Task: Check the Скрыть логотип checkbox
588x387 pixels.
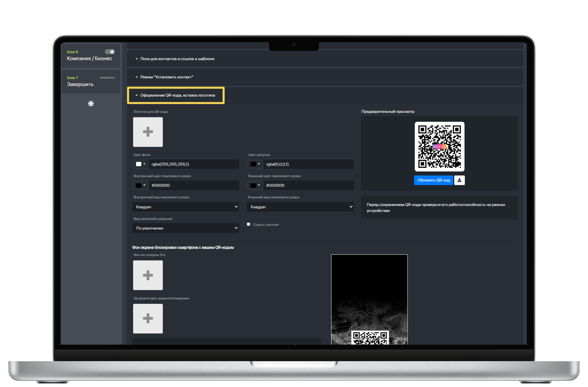Action: tap(248, 224)
